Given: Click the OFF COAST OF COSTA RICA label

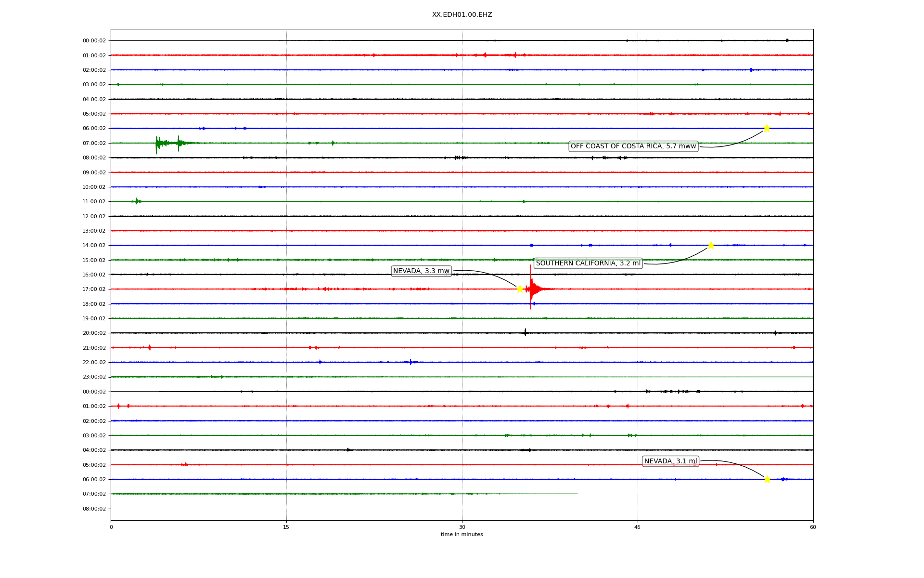Looking at the screenshot, I should tap(633, 146).
